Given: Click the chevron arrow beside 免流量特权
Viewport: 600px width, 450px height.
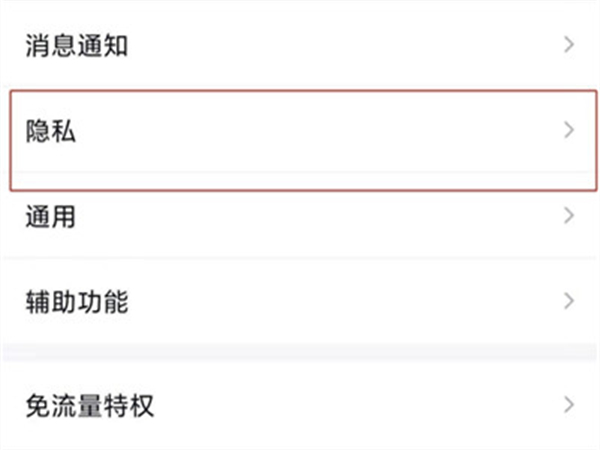Looking at the screenshot, I should (569, 406).
